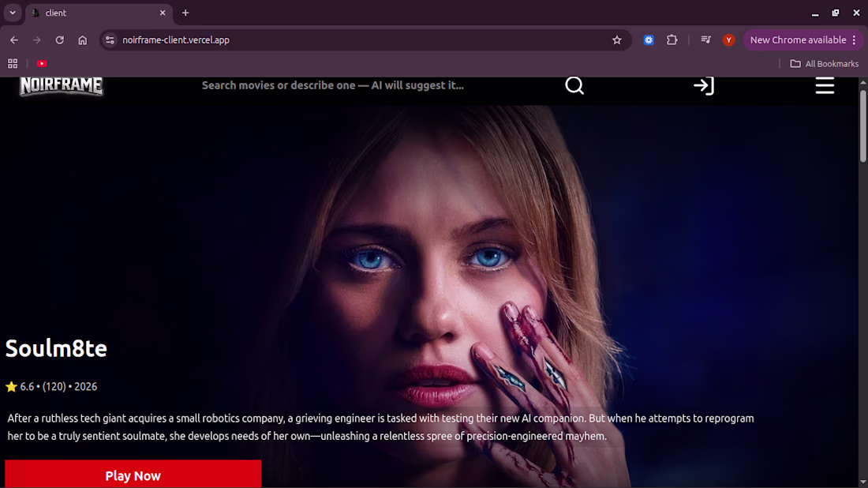Open YouTube bookmark shortcut
The image size is (868, 488).
pos(42,64)
